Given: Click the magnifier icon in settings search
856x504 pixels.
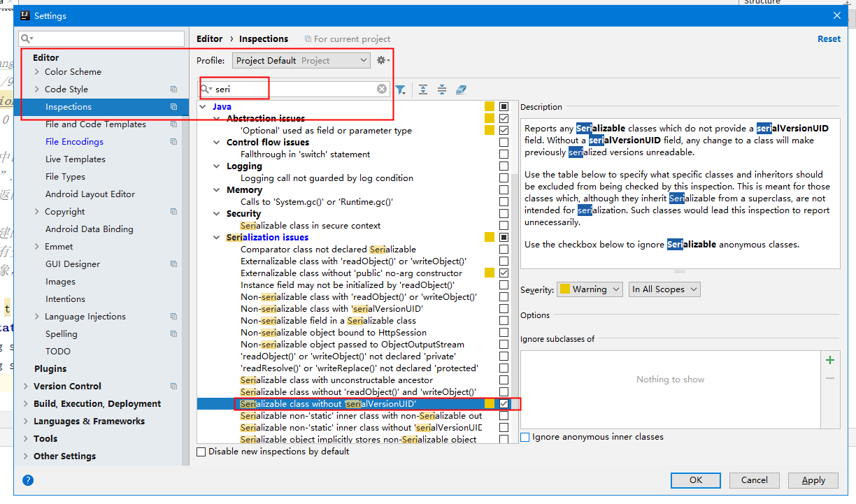Looking at the screenshot, I should pyautogui.click(x=27, y=38).
